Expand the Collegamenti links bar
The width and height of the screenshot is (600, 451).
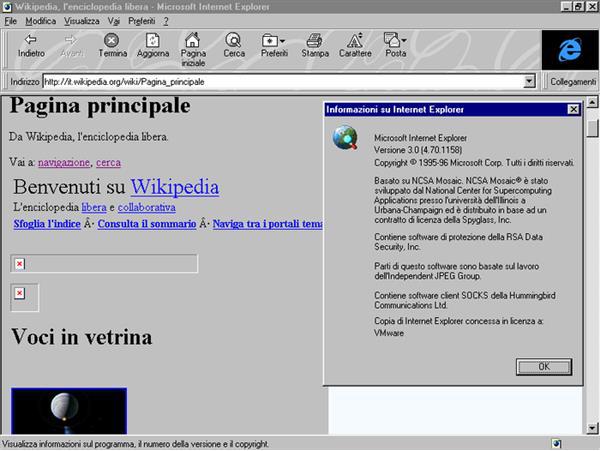point(572,81)
